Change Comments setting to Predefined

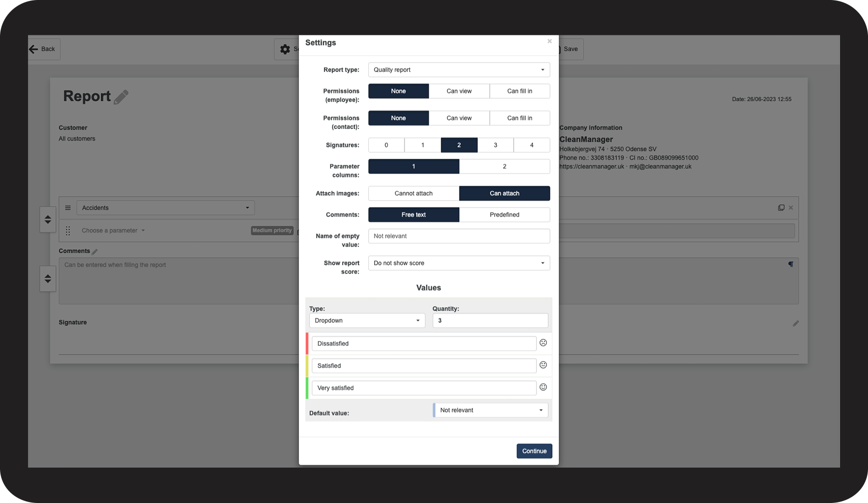(504, 214)
